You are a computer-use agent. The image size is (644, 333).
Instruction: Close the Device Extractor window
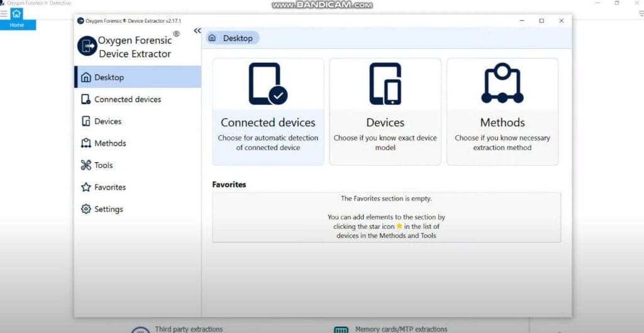point(562,21)
